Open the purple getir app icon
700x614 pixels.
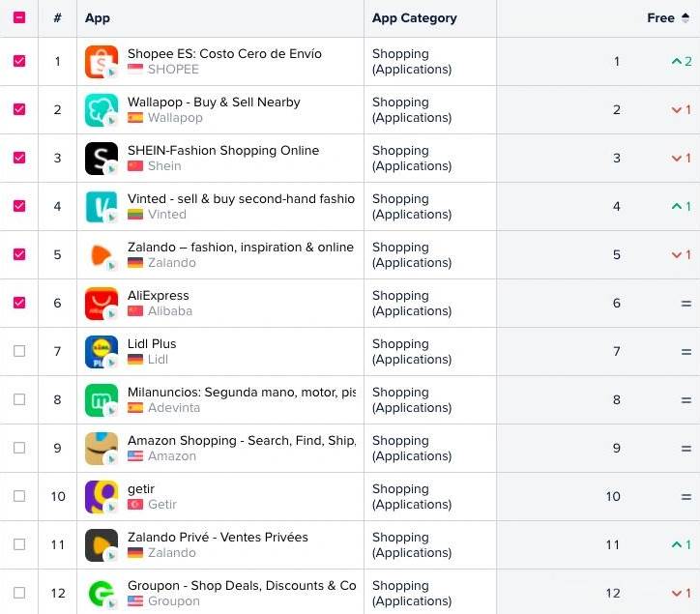coord(102,497)
